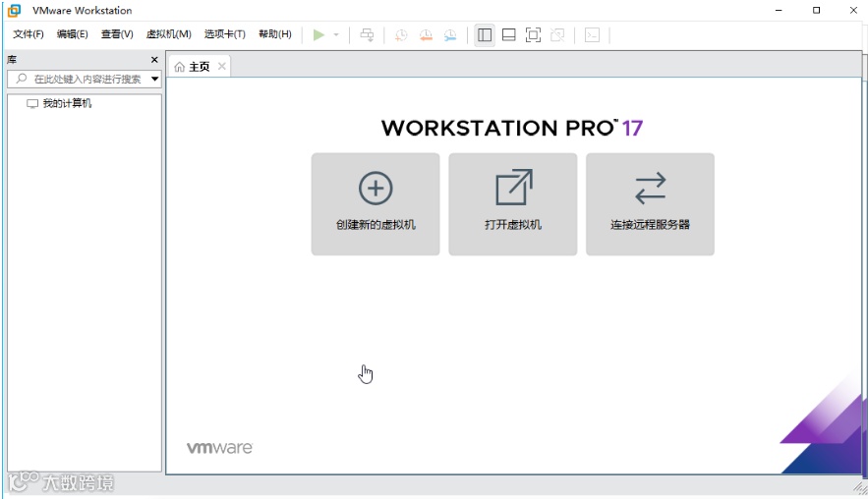868x499 pixels.
Task: Click the vmware logo at the bottom
Action: coord(220,448)
